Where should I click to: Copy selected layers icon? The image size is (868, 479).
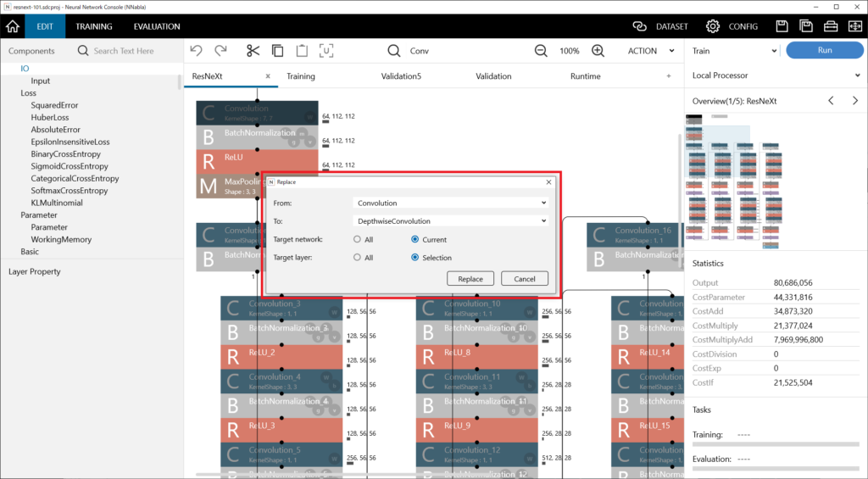277,50
